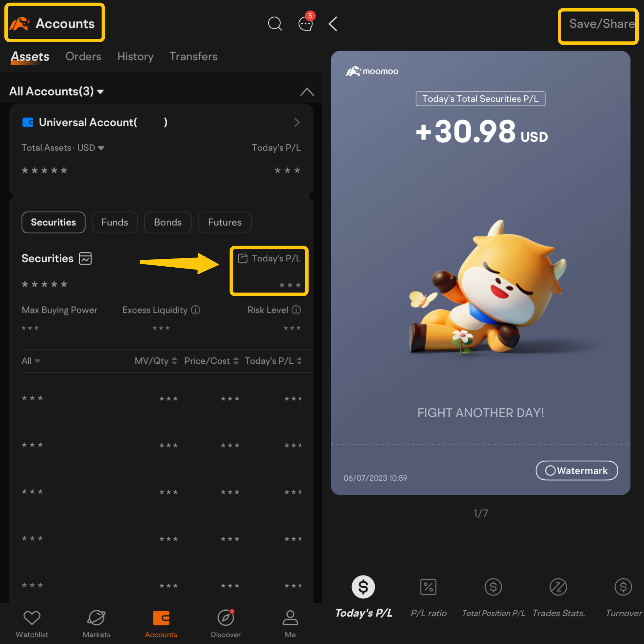Expand All Accounts dropdown selector
This screenshot has height=644, width=644.
58,92
